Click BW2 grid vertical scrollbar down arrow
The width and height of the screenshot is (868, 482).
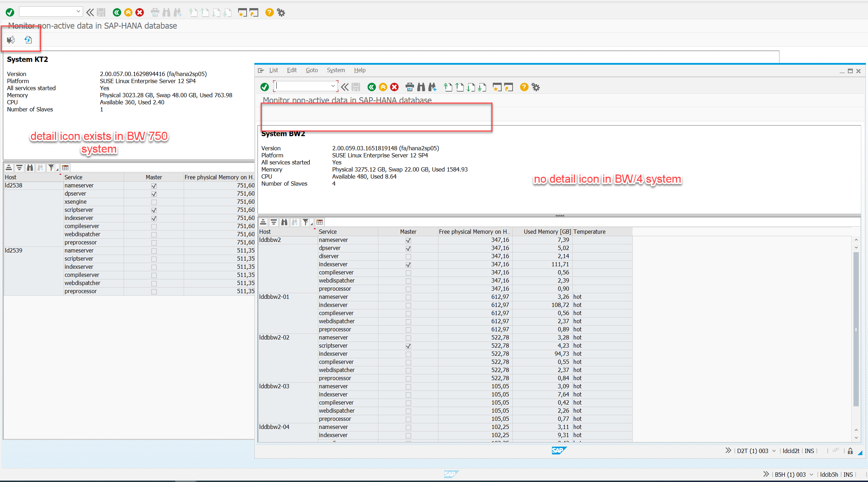point(856,438)
